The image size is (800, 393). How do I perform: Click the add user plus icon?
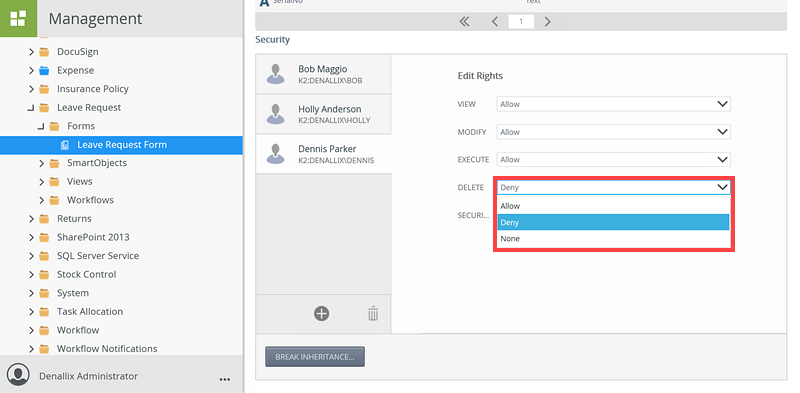point(321,313)
